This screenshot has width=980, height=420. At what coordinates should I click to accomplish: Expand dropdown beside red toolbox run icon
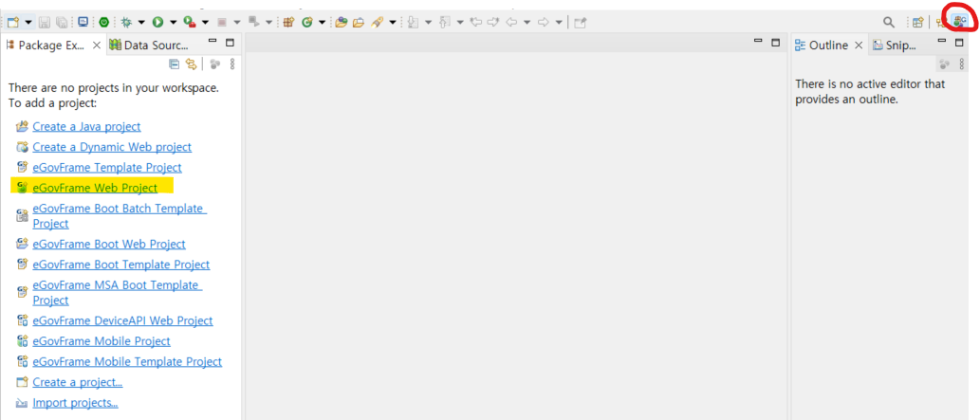205,22
